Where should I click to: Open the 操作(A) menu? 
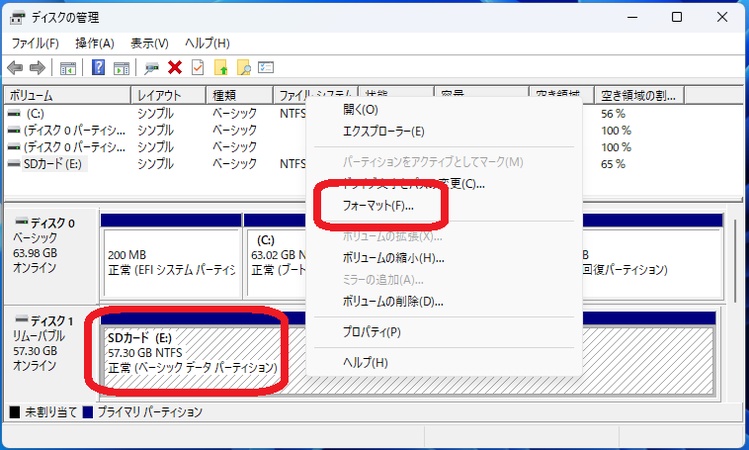(x=95, y=43)
